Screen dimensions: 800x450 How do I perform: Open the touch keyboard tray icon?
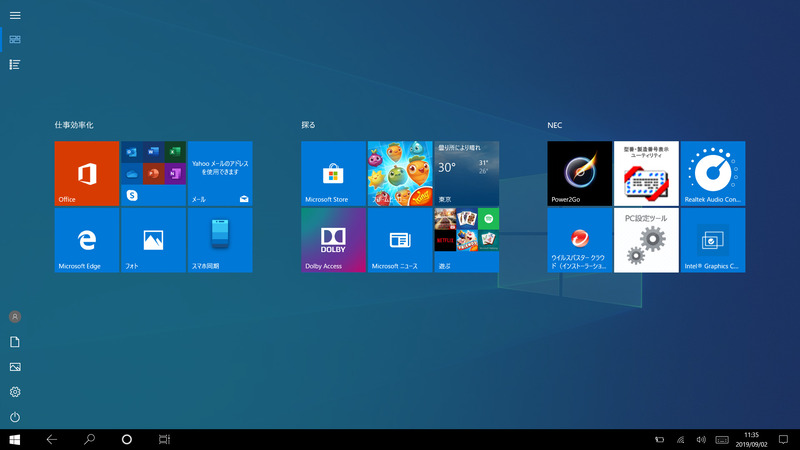pyautogui.click(x=722, y=440)
